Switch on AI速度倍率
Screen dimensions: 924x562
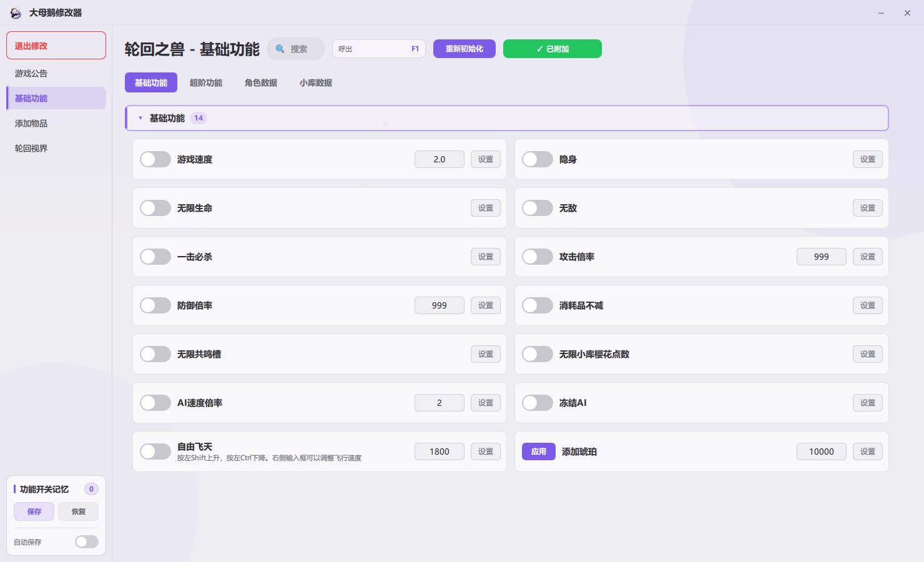[x=155, y=403]
